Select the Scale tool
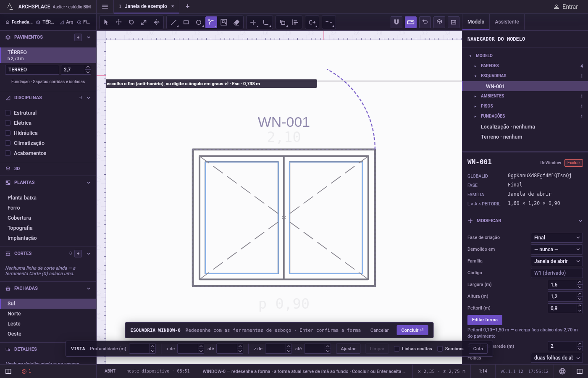588x378 pixels. click(x=144, y=22)
